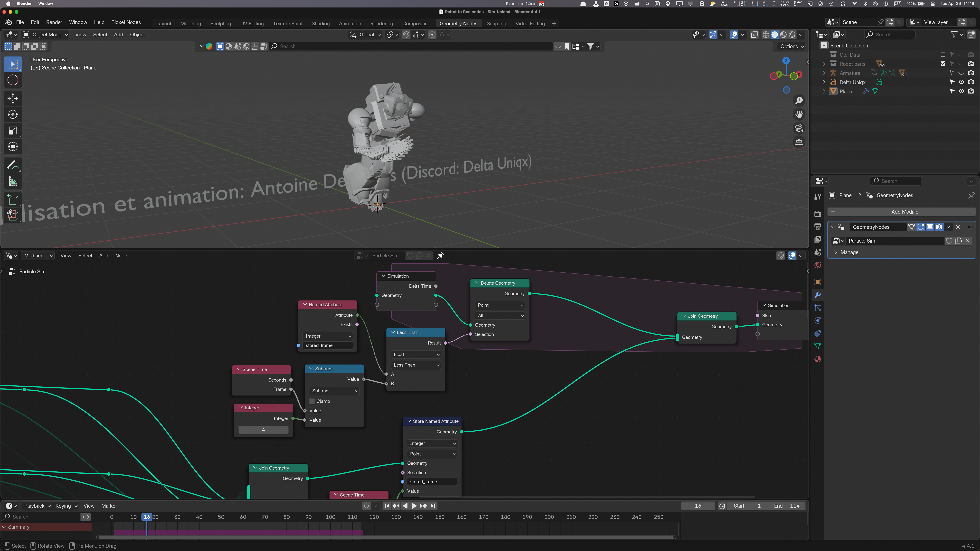The image size is (980, 551).
Task: Activate the Transform tool
Action: click(x=13, y=146)
